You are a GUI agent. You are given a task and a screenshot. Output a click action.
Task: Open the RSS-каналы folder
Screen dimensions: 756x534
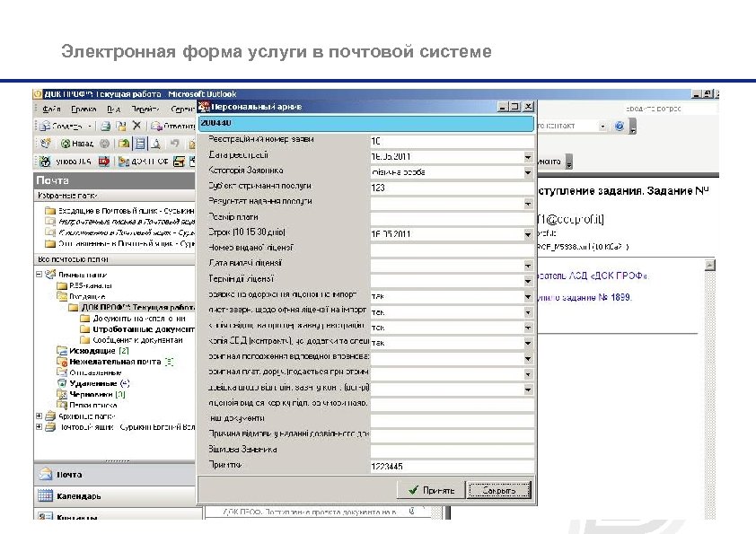(x=91, y=285)
